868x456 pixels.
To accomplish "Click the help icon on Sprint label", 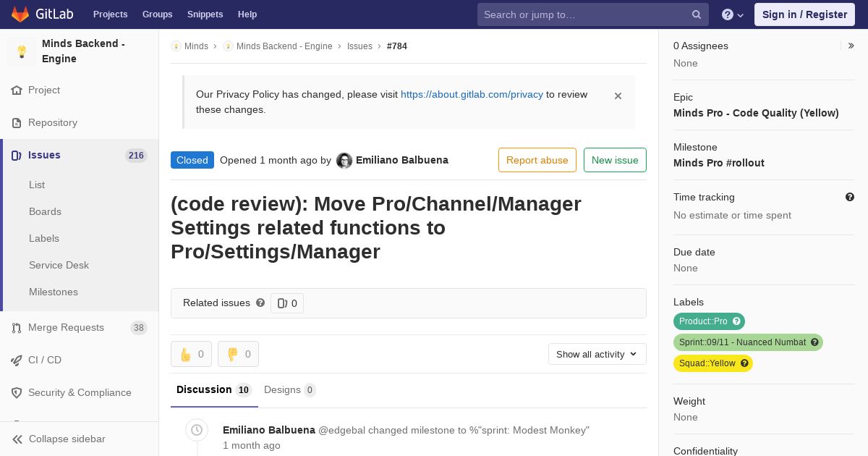I will (815, 342).
